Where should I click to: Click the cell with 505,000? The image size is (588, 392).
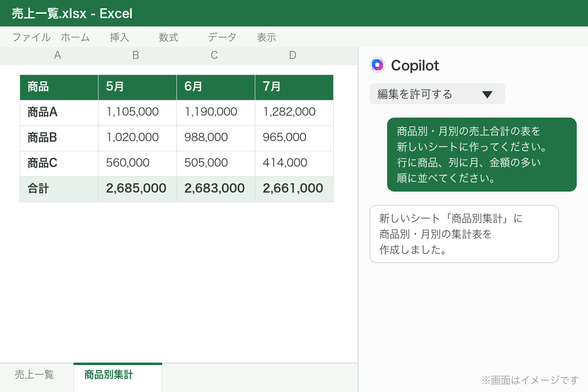pyautogui.click(x=216, y=164)
